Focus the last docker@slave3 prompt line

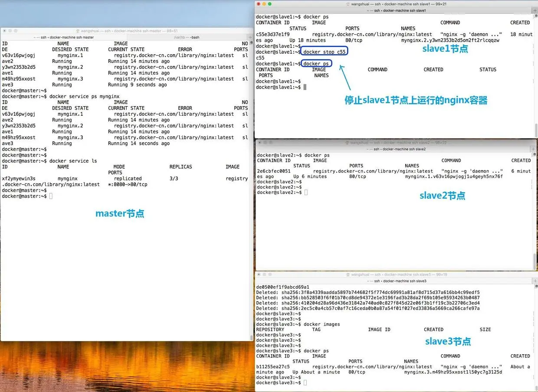pyautogui.click(x=282, y=383)
